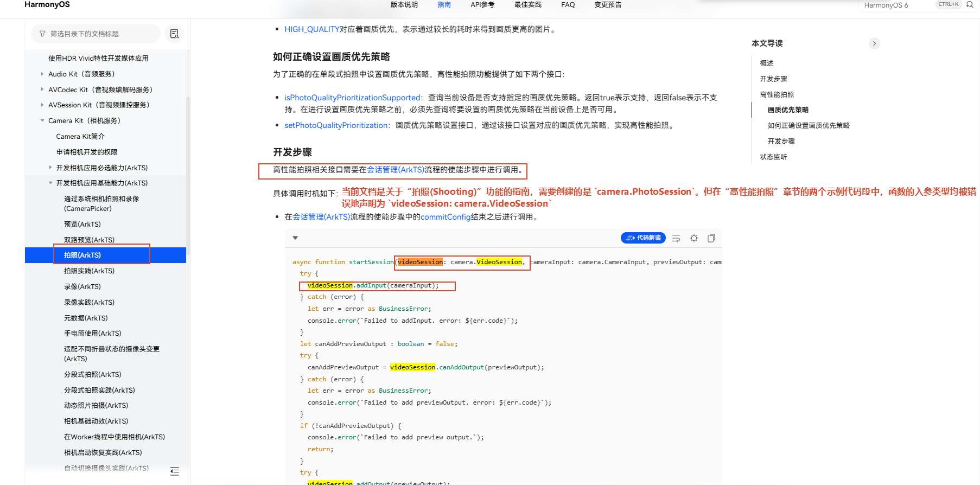This screenshot has width=980, height=486.
Task: Open 动态照片拍摄(ArkTS) tree item
Action: [x=96, y=405]
